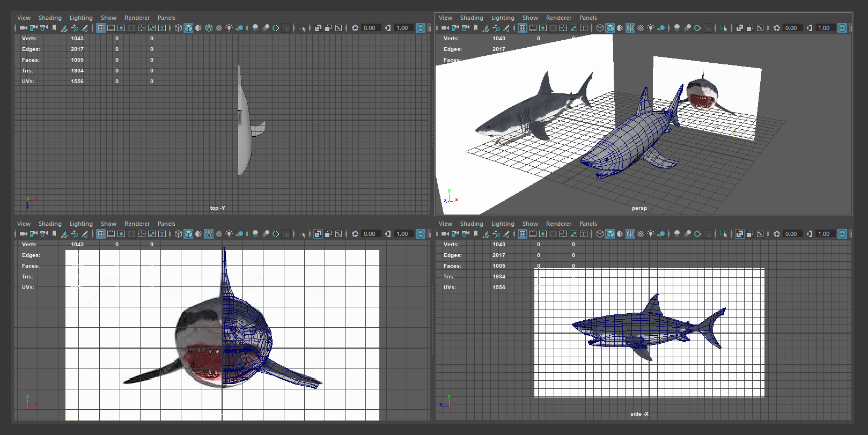Screen dimensions: 868x435
Task: Toggle view transform ON button in top view
Action: pyautogui.click(x=421, y=28)
